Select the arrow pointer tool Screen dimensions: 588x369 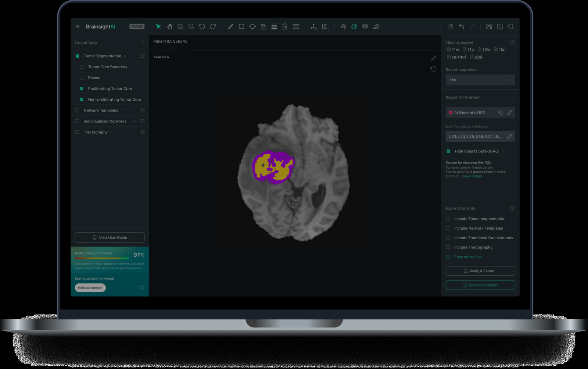[158, 26]
